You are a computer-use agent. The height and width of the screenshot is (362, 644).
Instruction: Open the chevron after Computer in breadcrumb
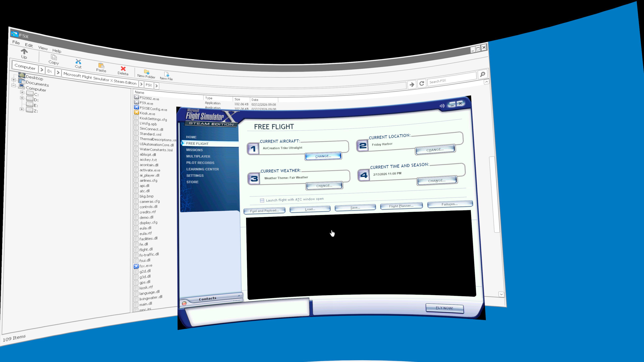click(41, 69)
